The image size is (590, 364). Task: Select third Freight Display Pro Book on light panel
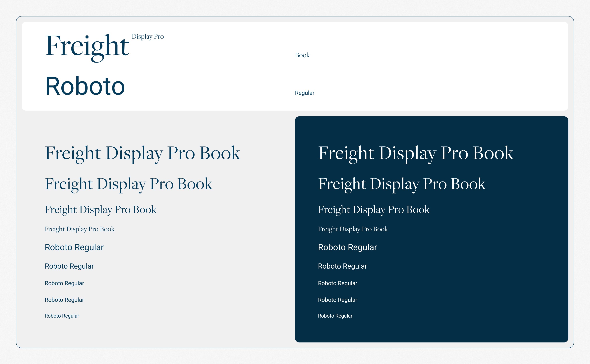[x=100, y=209]
